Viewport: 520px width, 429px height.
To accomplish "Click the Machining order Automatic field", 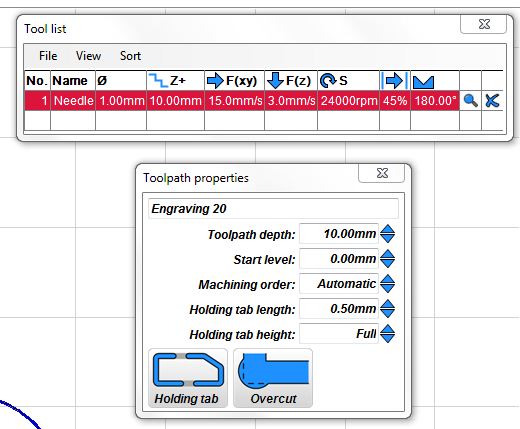I will coord(339,284).
